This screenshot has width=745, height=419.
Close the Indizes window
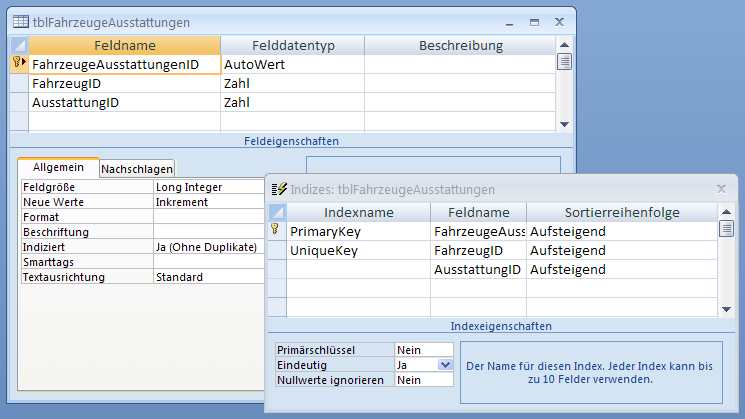721,188
